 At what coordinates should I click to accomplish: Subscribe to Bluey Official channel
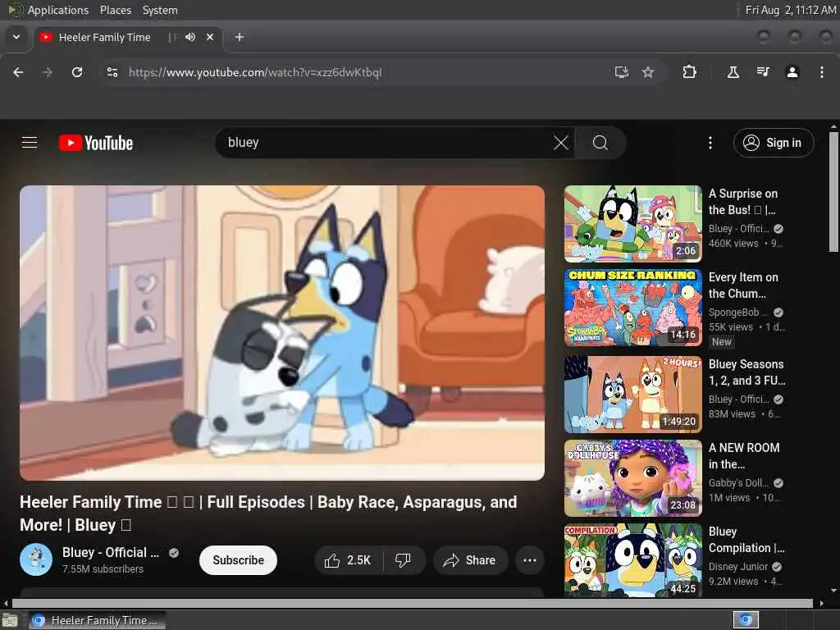tap(239, 560)
